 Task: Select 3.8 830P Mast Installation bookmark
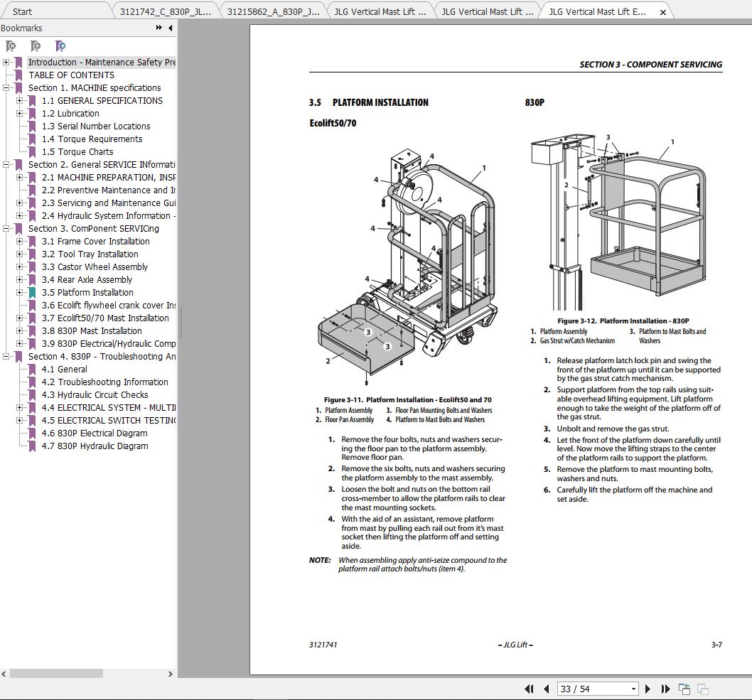pyautogui.click(x=92, y=331)
